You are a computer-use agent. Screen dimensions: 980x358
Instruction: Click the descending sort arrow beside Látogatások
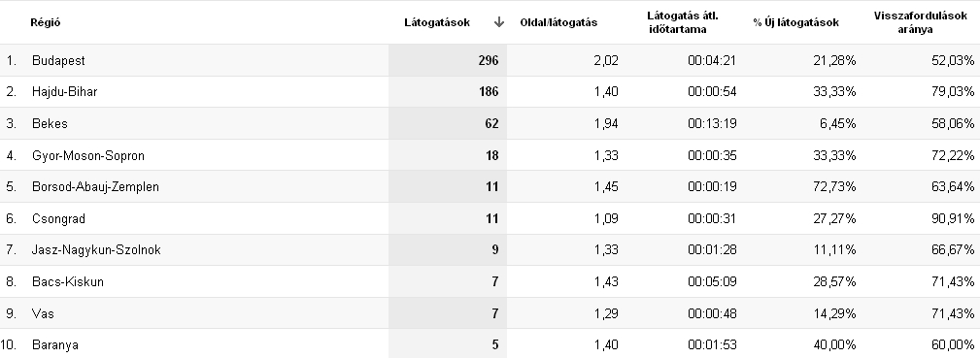pos(499,22)
